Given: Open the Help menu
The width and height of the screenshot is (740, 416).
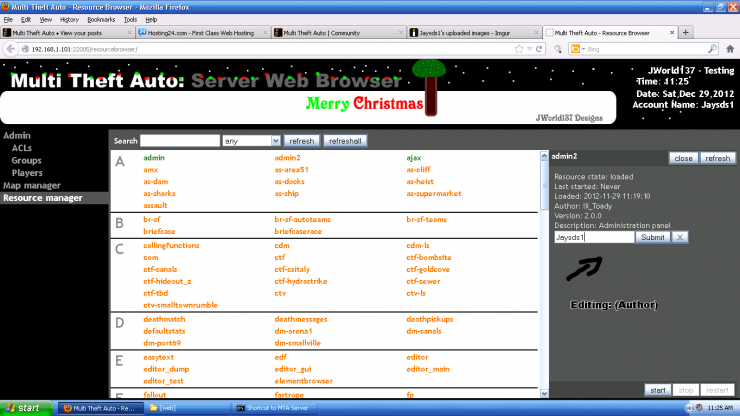Looking at the screenshot, I should pos(151,20).
